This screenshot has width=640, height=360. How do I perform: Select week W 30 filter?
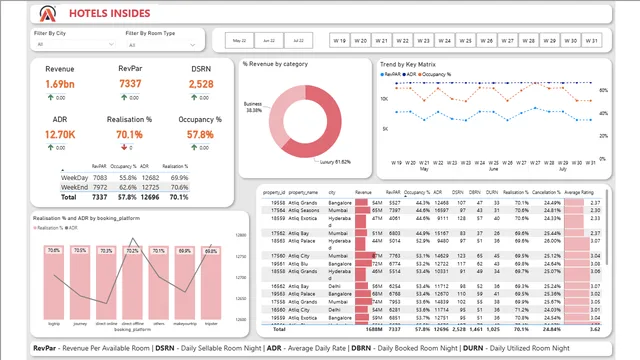[571, 40]
